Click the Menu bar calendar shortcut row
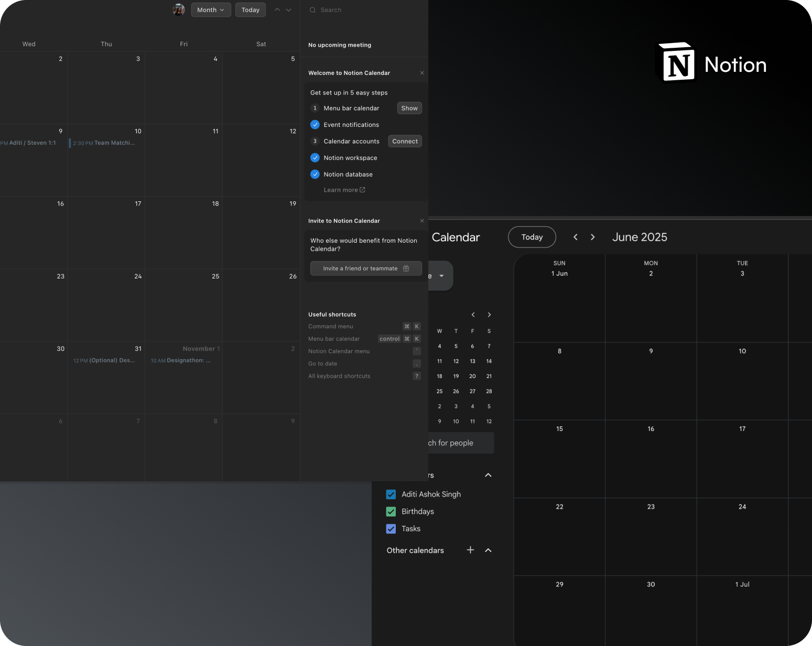812x646 pixels. point(364,339)
